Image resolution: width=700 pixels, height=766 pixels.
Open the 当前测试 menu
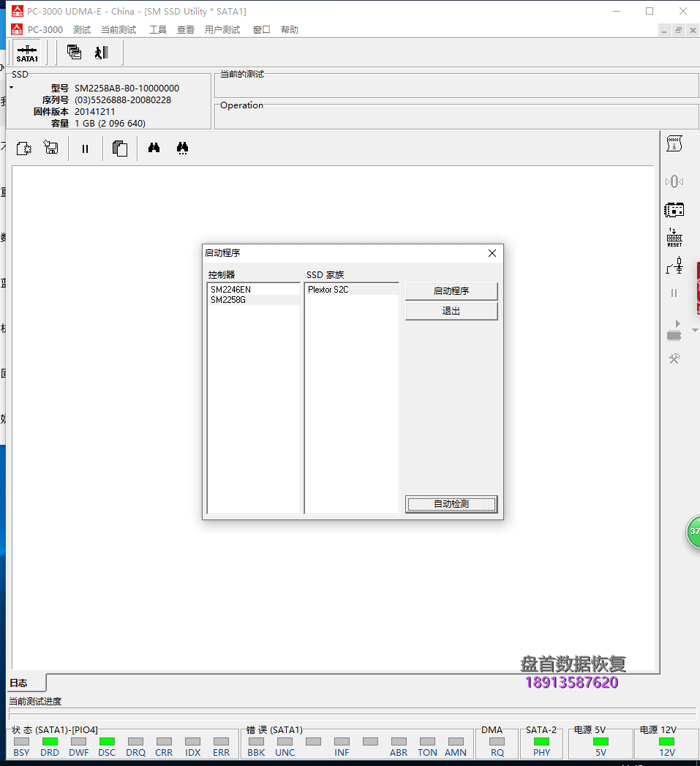pyautogui.click(x=118, y=30)
